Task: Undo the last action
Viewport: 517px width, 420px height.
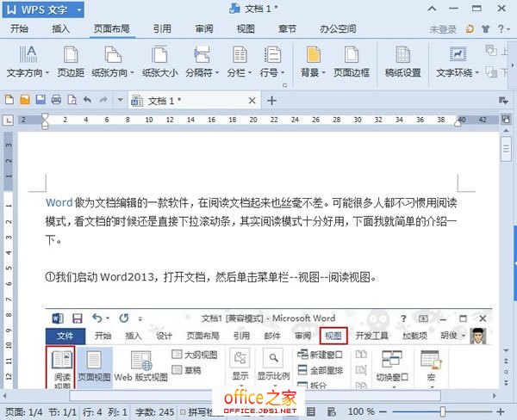Action: tap(87, 100)
